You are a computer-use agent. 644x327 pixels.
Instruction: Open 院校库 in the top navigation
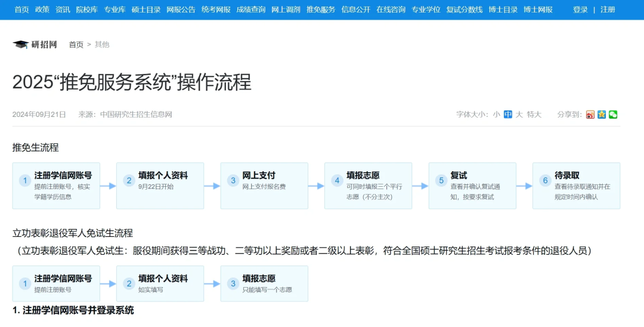click(87, 10)
